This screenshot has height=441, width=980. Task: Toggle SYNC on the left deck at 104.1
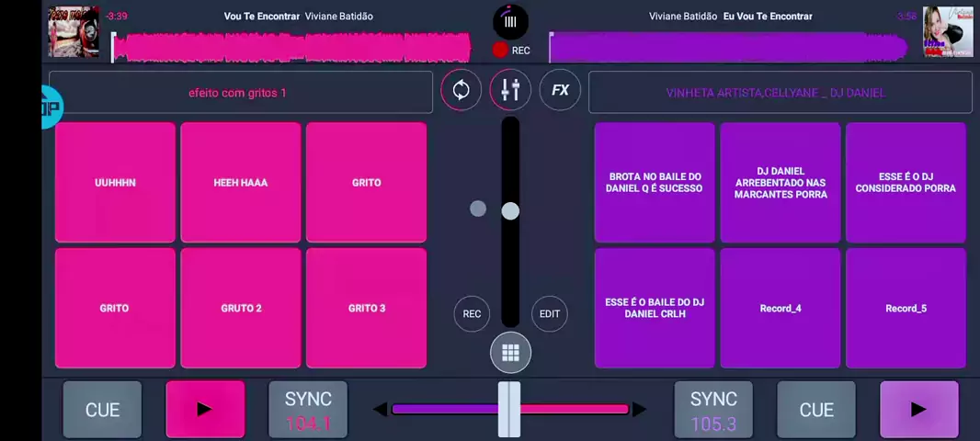tap(308, 410)
